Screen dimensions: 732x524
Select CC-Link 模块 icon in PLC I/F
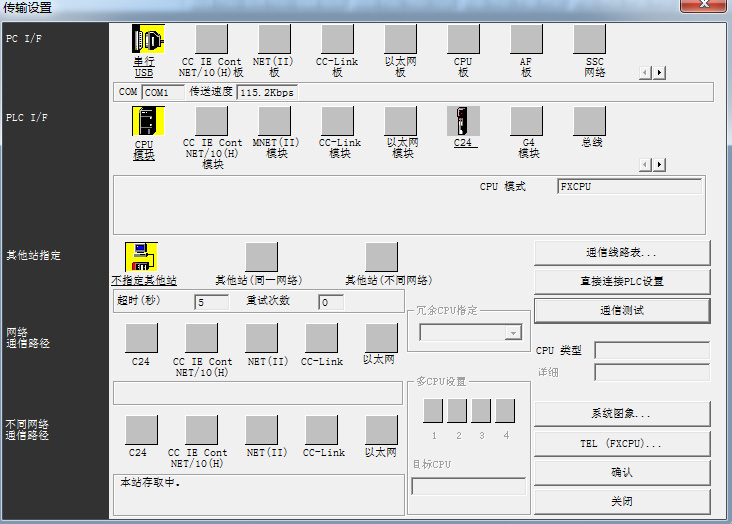[x=337, y=122]
